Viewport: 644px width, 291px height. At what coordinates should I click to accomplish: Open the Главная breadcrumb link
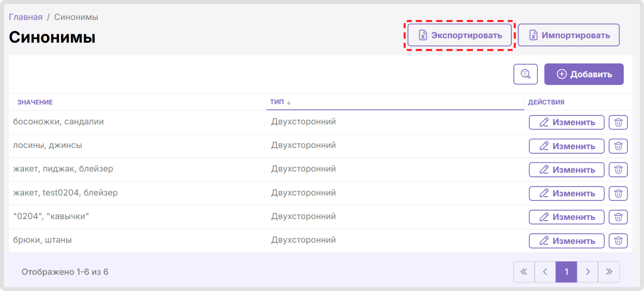26,17
